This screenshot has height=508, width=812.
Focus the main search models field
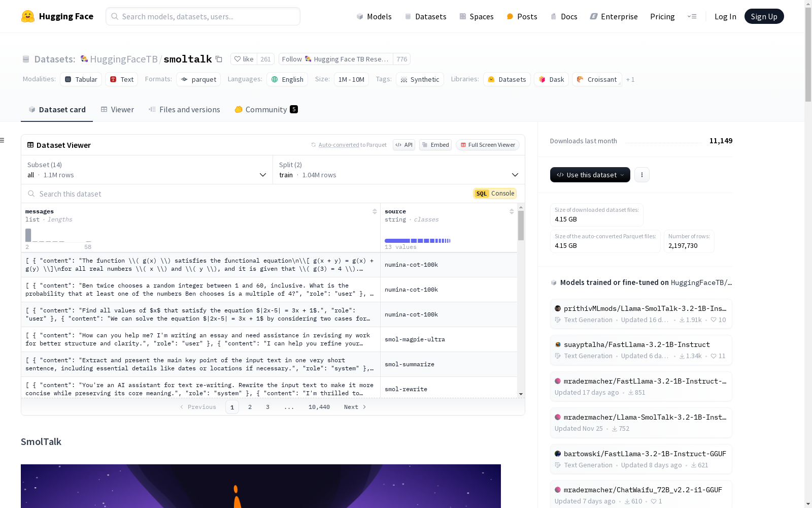click(x=203, y=16)
